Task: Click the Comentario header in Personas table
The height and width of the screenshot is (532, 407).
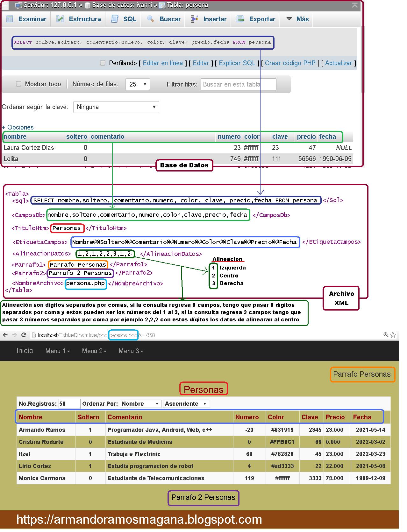Action: pos(125,417)
